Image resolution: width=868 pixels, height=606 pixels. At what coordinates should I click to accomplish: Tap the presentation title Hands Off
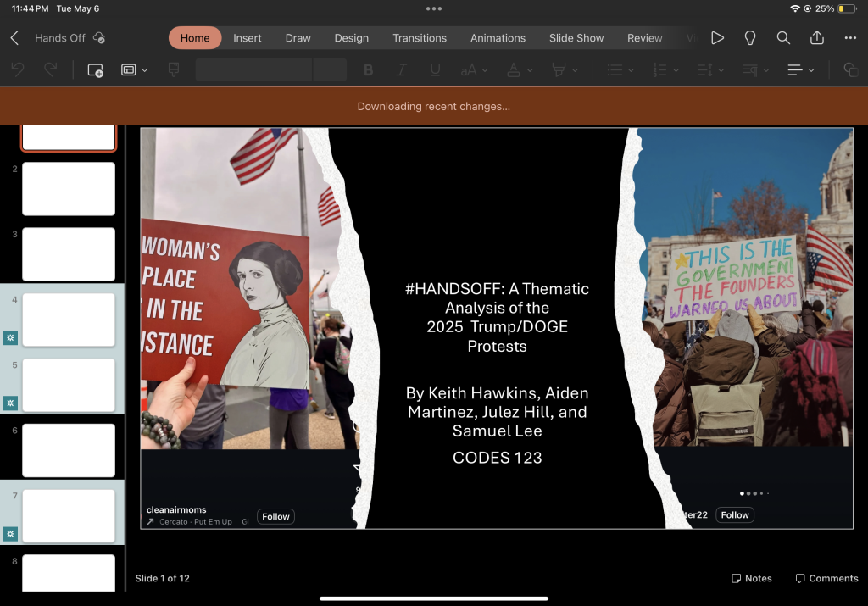(x=60, y=37)
